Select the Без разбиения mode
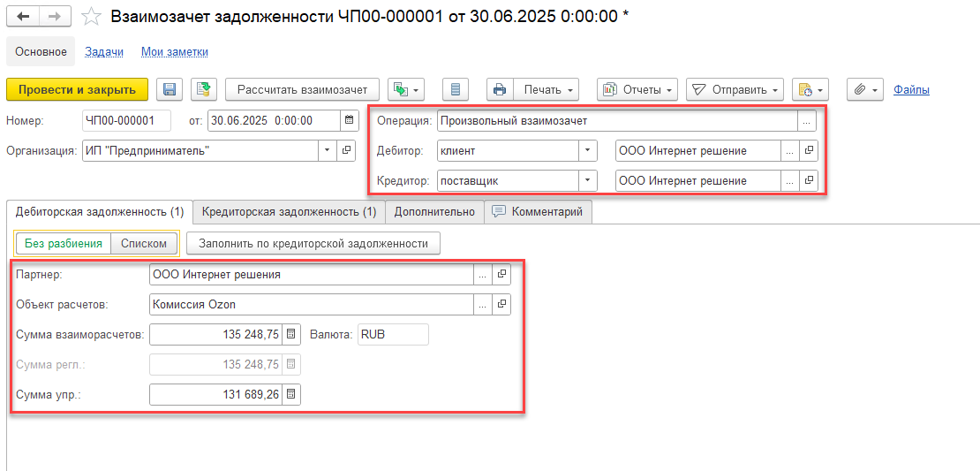Screen dimensions: 980x471 [x=64, y=244]
